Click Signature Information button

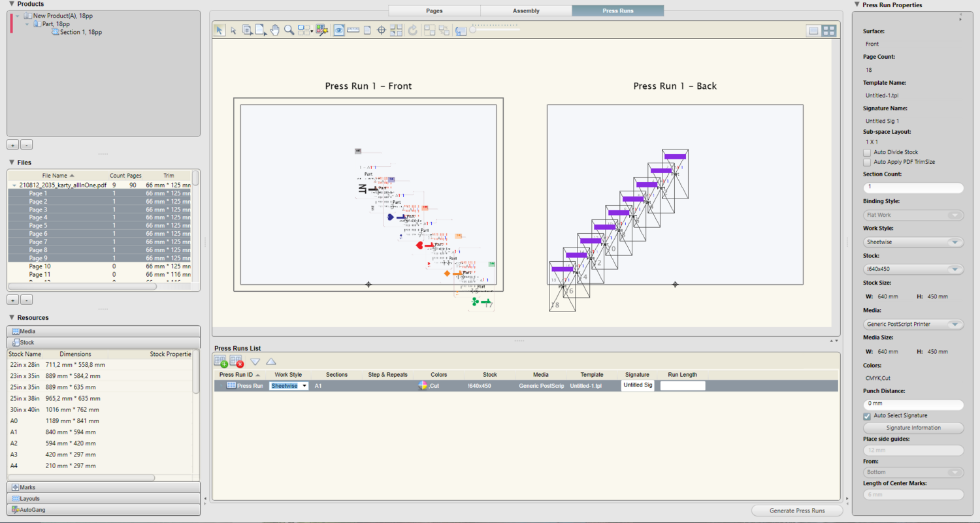(x=913, y=428)
